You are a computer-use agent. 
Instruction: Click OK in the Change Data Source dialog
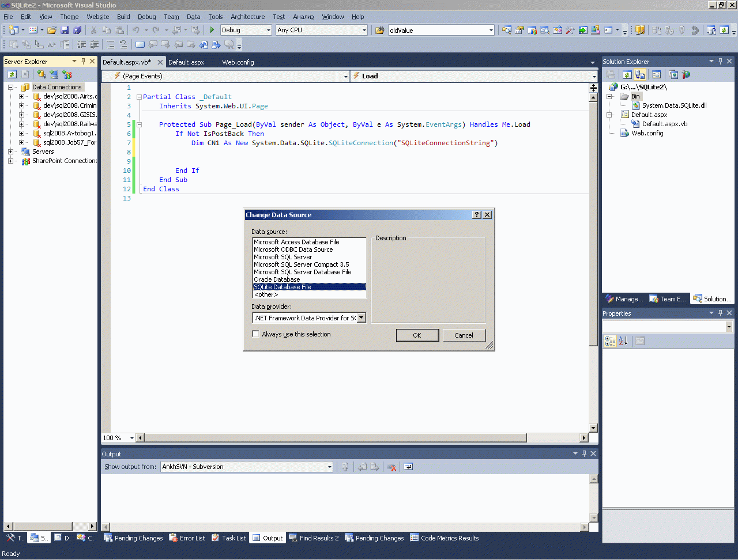coord(417,335)
